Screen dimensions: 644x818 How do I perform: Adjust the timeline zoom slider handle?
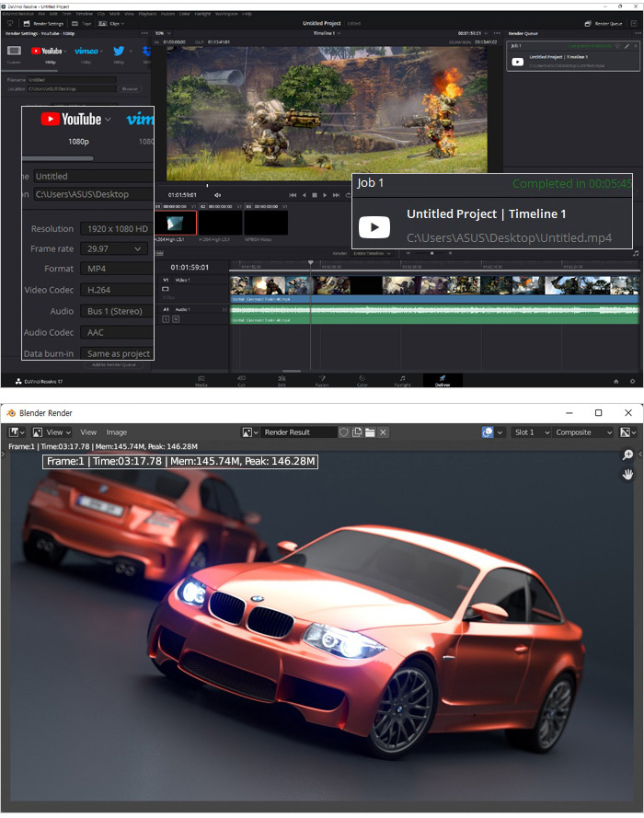point(431,254)
